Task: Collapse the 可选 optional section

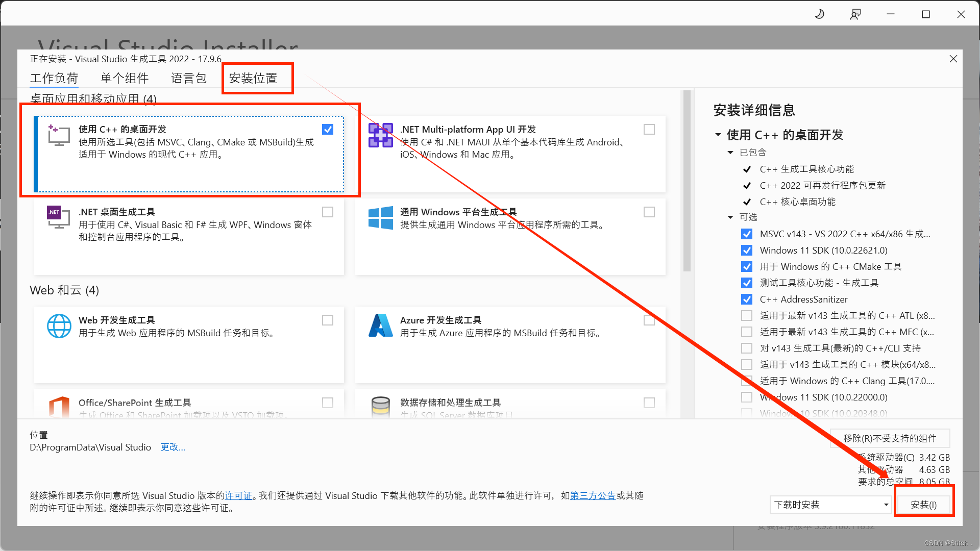Action: tap(730, 217)
